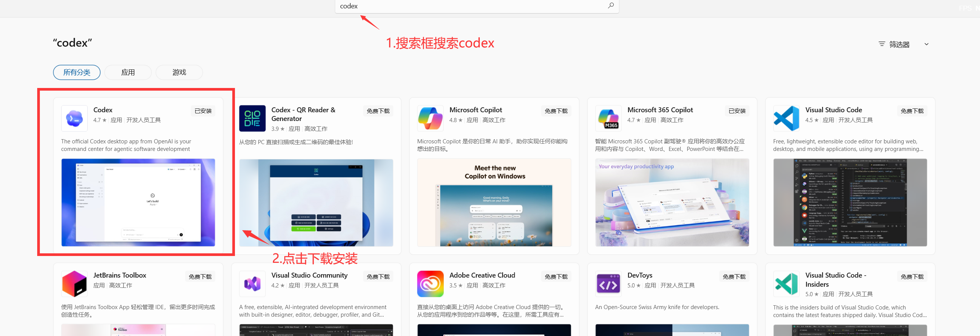Click the Microsoft Copilot 4.8 rating
Screen dimensions: 980x336
click(456, 120)
